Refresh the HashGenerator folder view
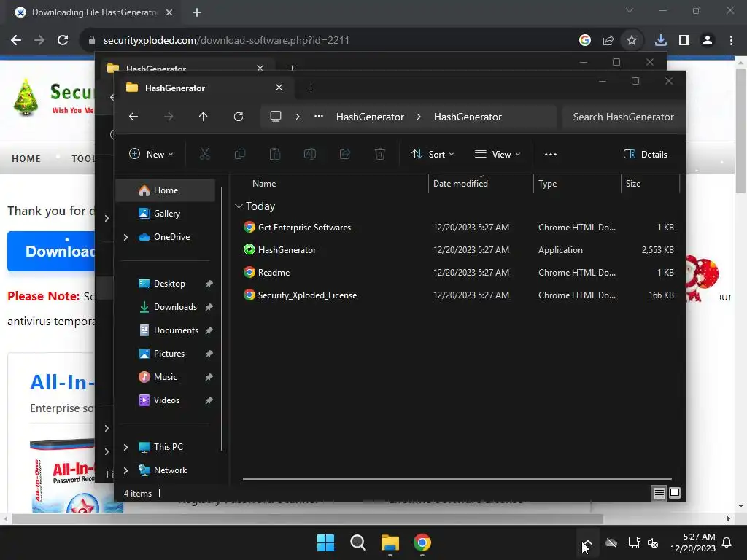 click(239, 117)
